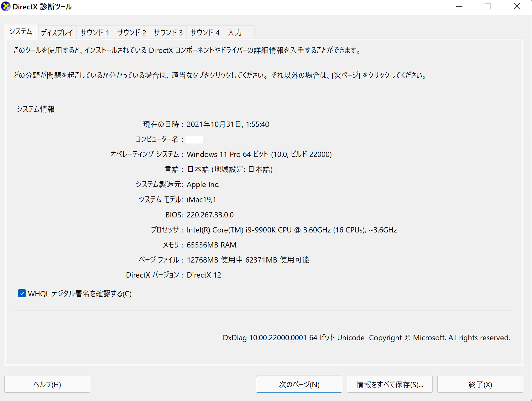Open the サウンド 1 tab
This screenshot has height=401, width=532.
pos(95,32)
